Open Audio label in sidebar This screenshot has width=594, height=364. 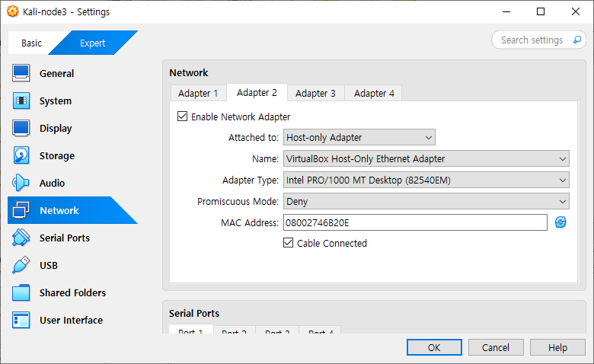coord(53,183)
